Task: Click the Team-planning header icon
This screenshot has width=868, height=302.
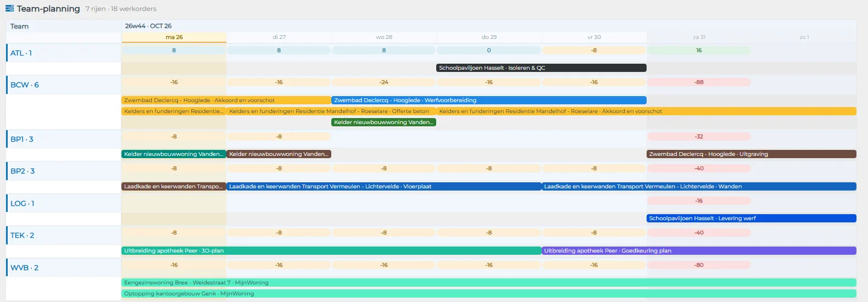Action: (x=9, y=8)
